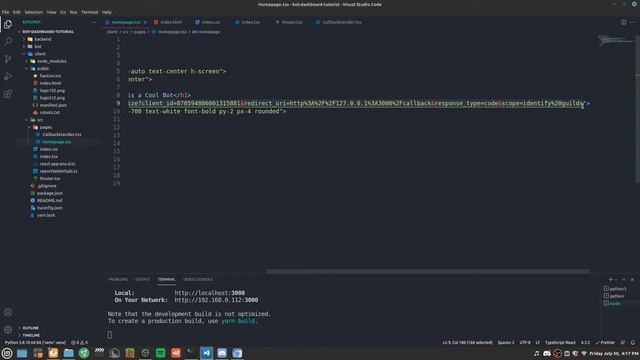Open the Linux Mint start menu

click(7, 353)
